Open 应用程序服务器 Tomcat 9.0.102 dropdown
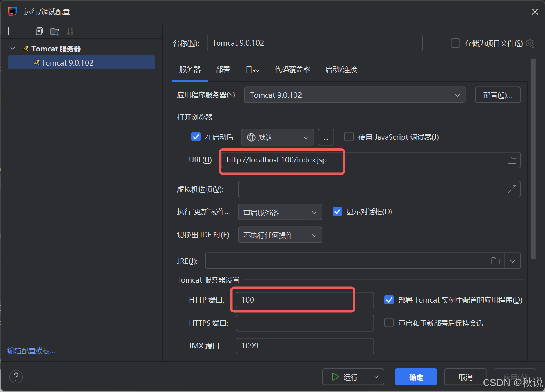The image size is (545, 392). point(355,95)
